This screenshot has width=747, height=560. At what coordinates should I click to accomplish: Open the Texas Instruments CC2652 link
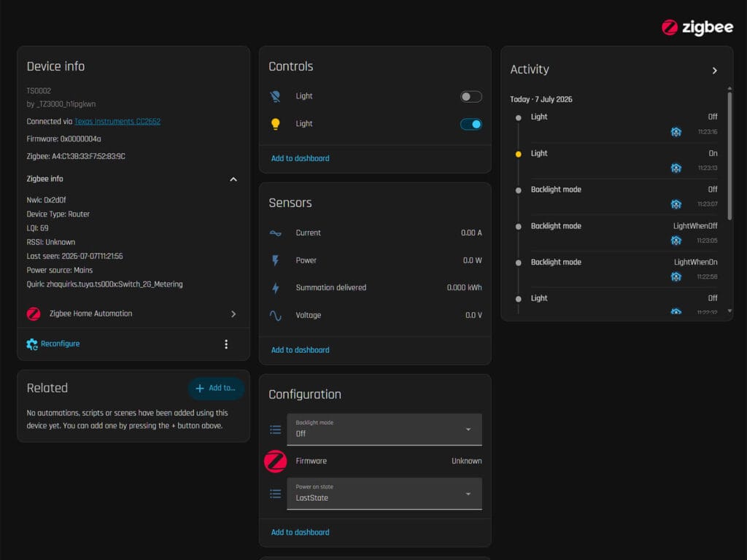point(117,122)
